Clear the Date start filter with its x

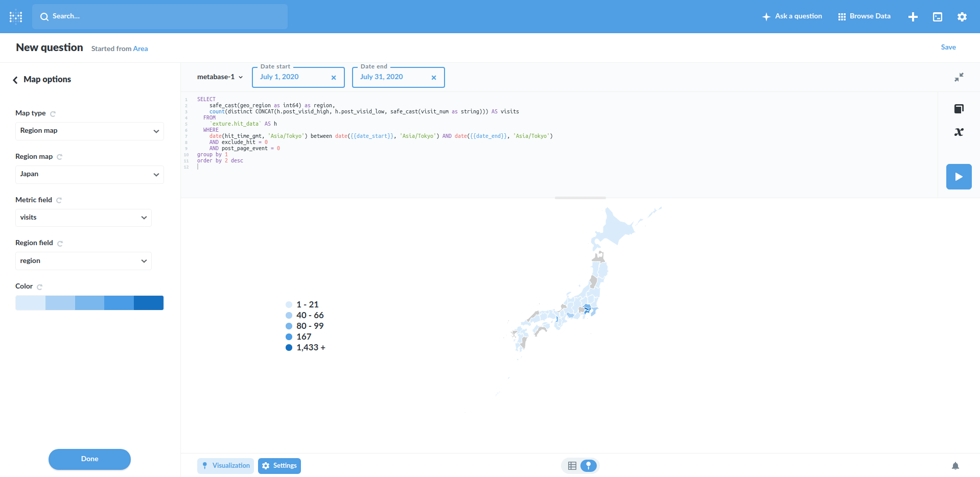(334, 77)
